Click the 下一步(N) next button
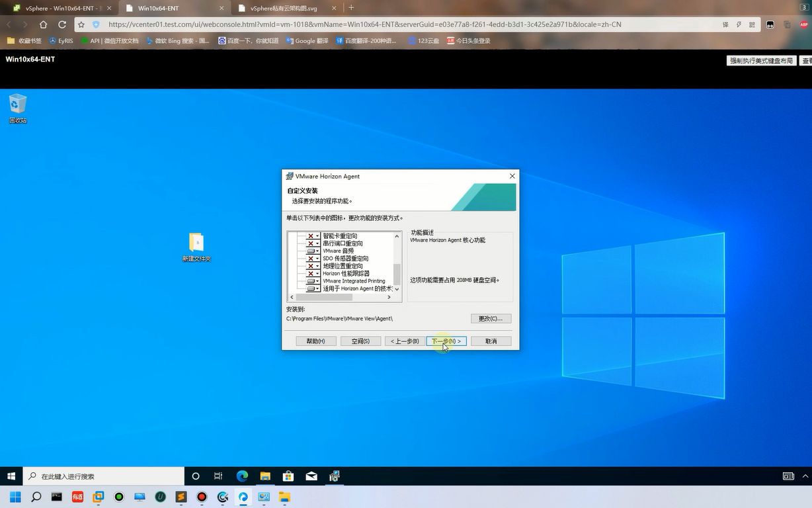 446,341
